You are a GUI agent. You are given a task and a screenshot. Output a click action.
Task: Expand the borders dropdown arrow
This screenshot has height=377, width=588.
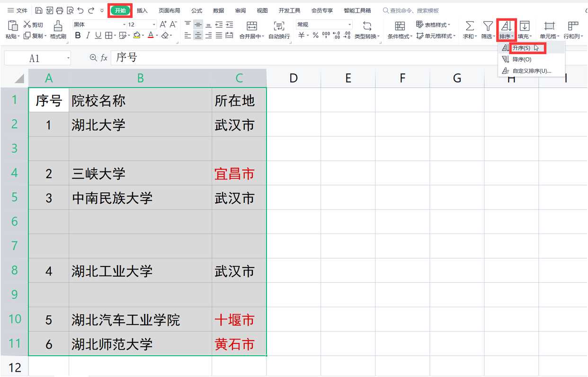click(x=115, y=36)
